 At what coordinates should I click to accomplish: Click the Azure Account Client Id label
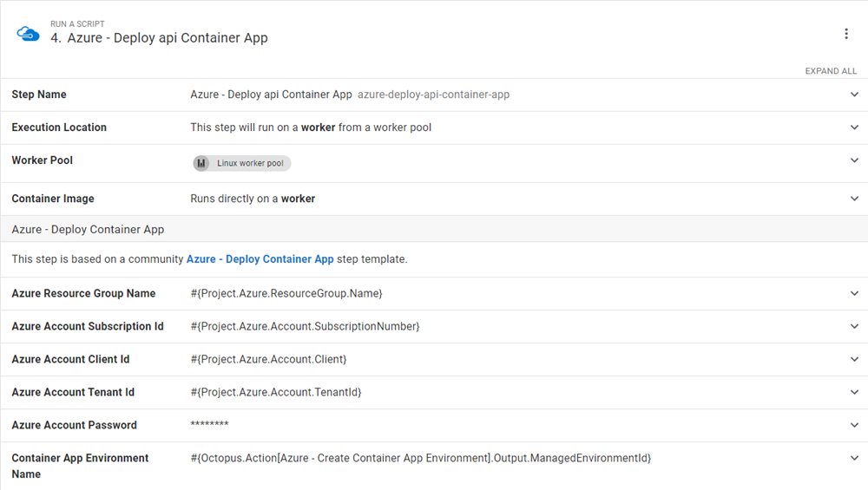pos(70,359)
